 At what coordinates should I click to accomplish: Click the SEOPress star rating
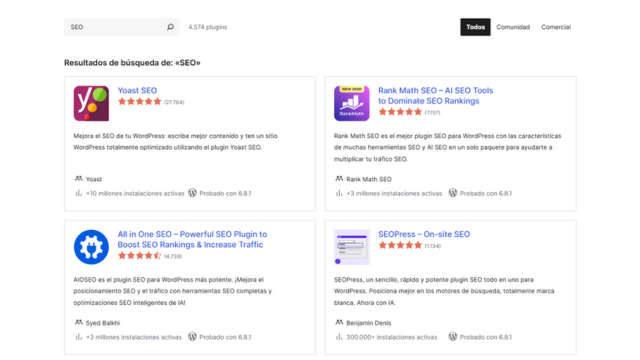400,245
